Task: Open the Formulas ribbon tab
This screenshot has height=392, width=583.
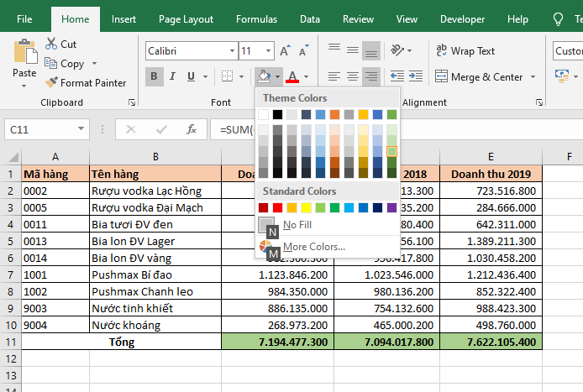Action: pos(256,18)
